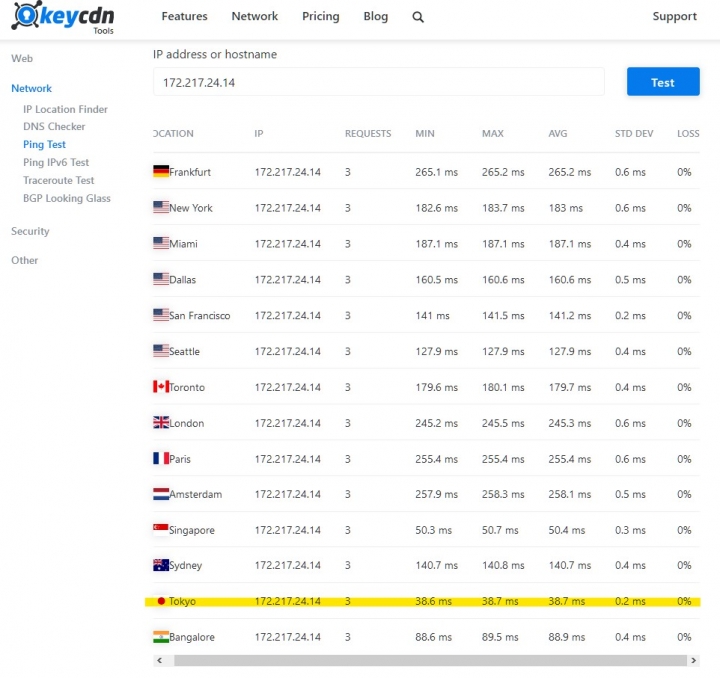Click the Bangalore India flag icon
This screenshot has height=678, width=720.
161,637
